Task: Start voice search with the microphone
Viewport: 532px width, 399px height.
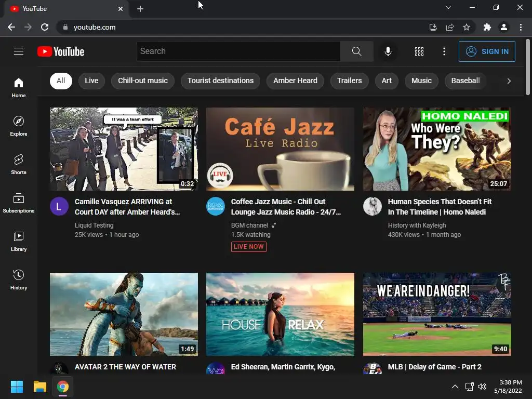Action: [388, 51]
